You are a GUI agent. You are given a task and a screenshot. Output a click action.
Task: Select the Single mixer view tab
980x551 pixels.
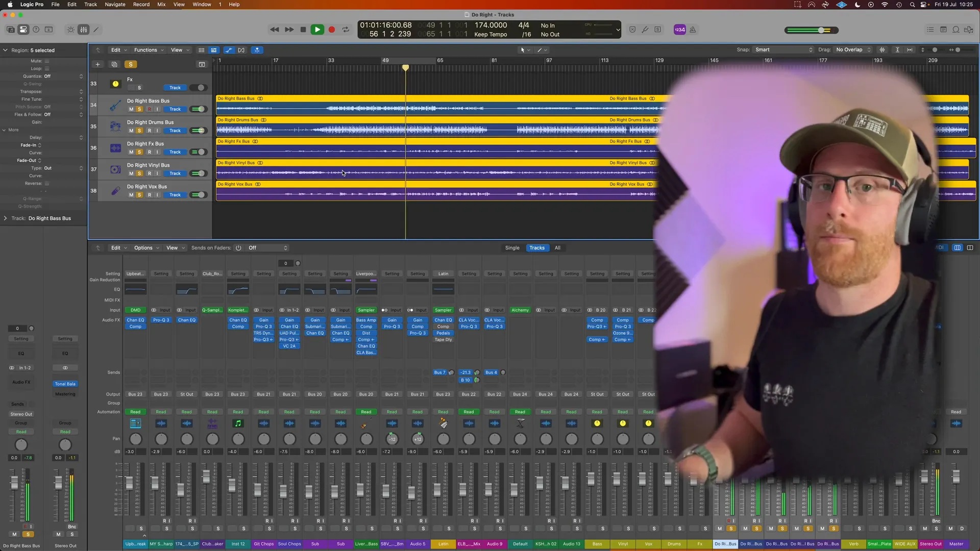coord(512,248)
